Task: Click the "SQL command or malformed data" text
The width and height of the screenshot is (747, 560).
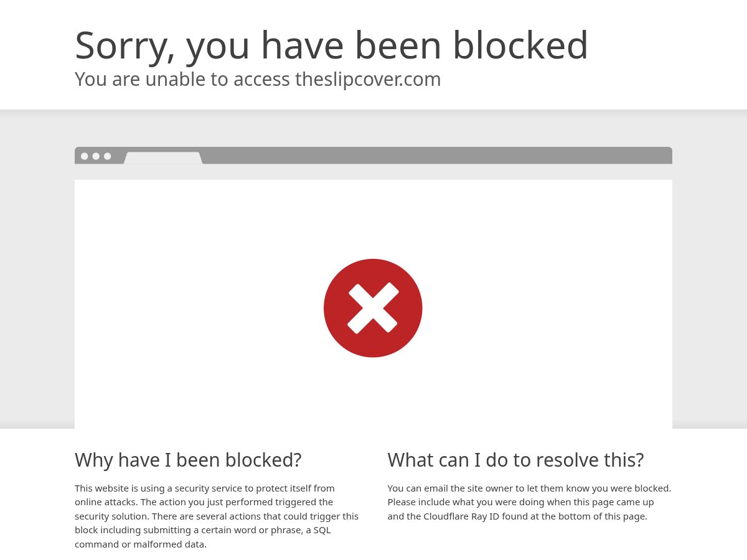Action: tap(203, 537)
